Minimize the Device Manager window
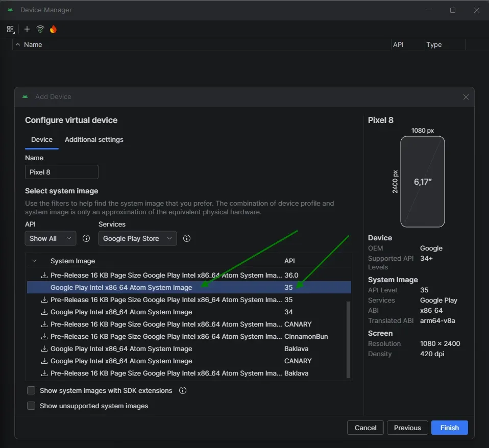 tap(428, 10)
